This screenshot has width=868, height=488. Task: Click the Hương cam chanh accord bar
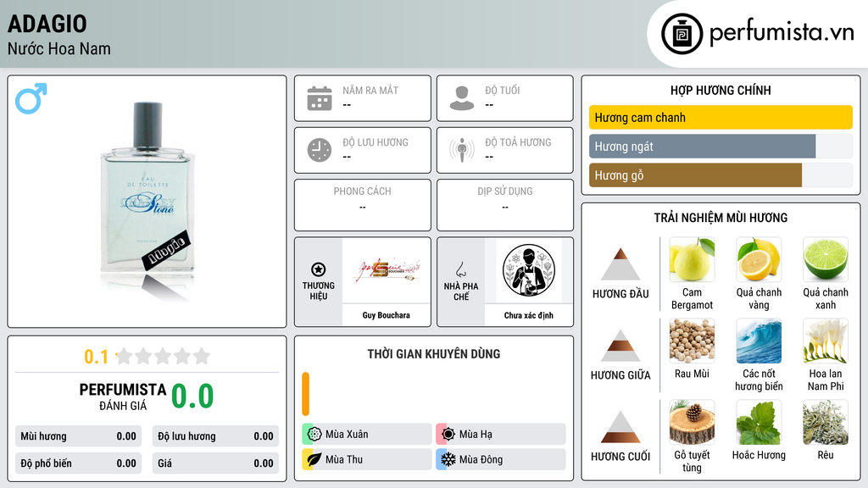[721, 117]
